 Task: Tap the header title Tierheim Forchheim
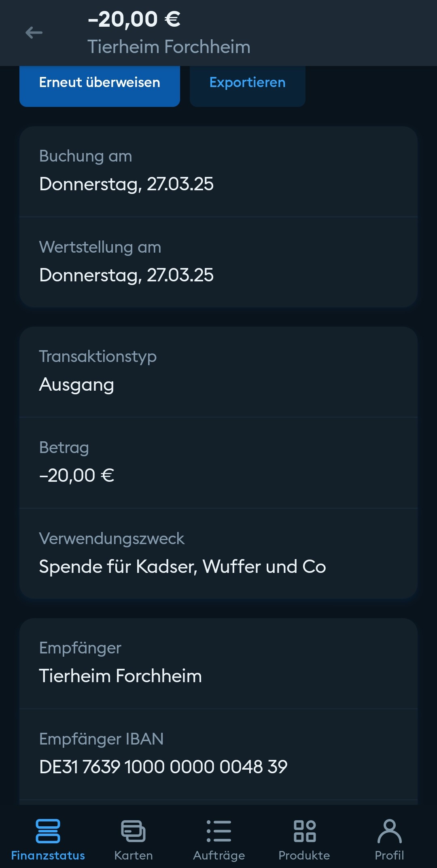169,47
